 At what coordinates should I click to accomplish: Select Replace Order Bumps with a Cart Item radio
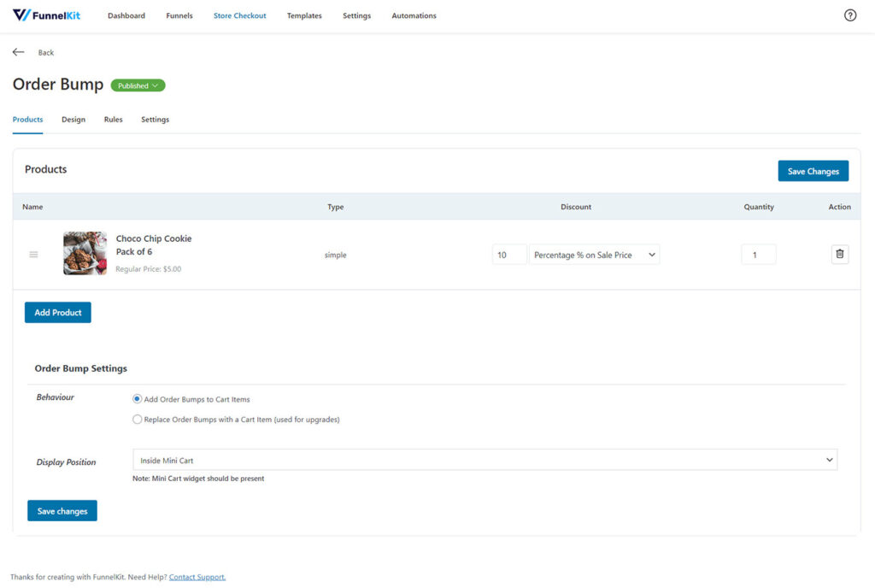click(137, 419)
